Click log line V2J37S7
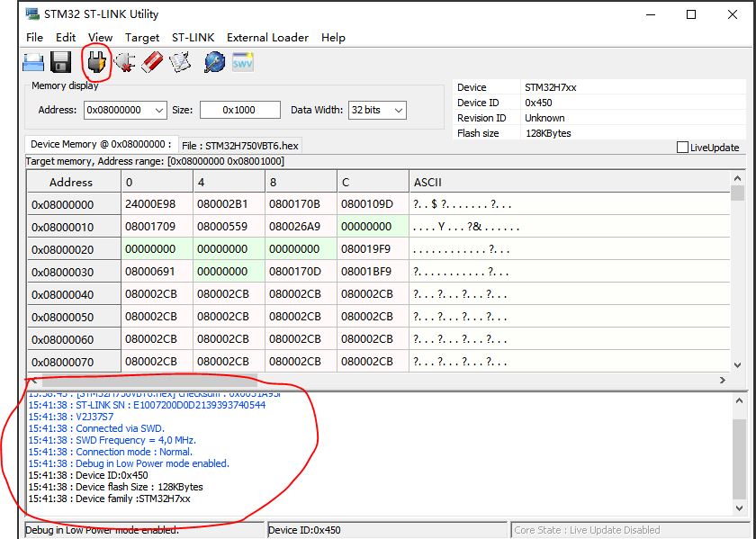The height and width of the screenshot is (539, 756). 71,417
